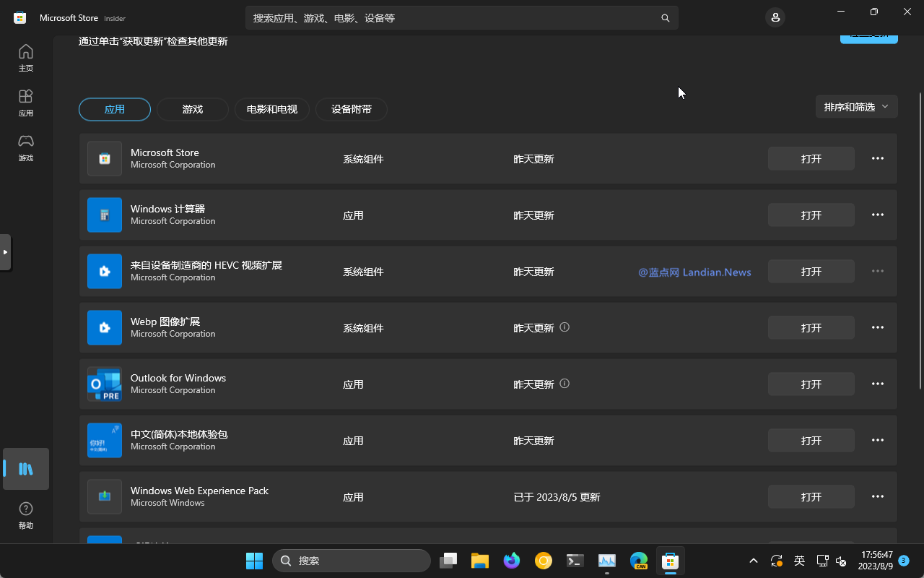Select the 设备附带 filter tab
This screenshot has height=578, width=924.
coord(352,109)
